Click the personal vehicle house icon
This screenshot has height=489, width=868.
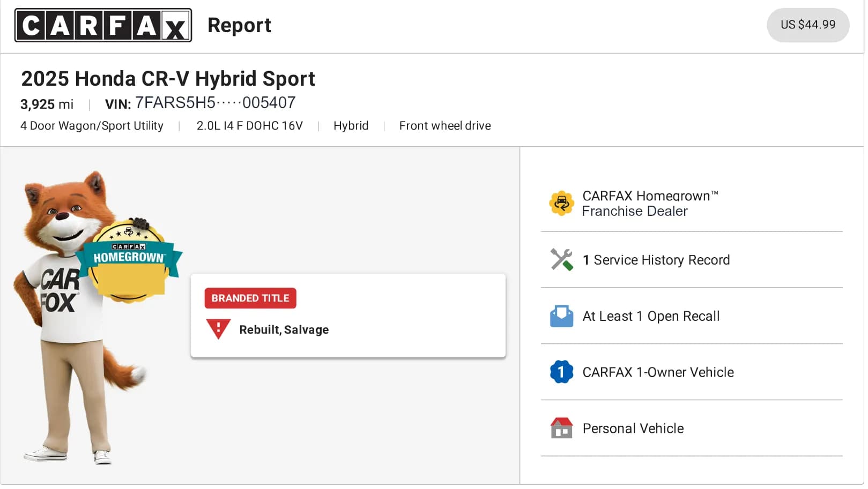561,428
